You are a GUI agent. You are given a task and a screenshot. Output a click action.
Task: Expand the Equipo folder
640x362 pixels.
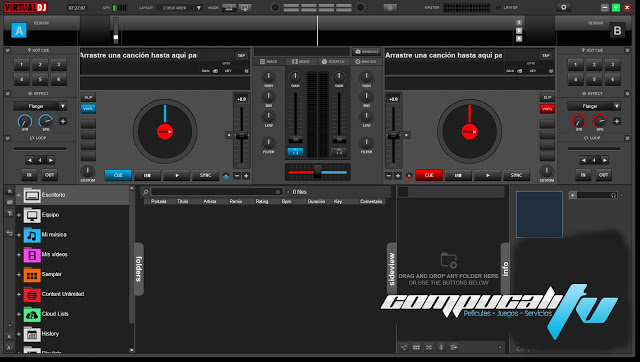click(x=19, y=215)
